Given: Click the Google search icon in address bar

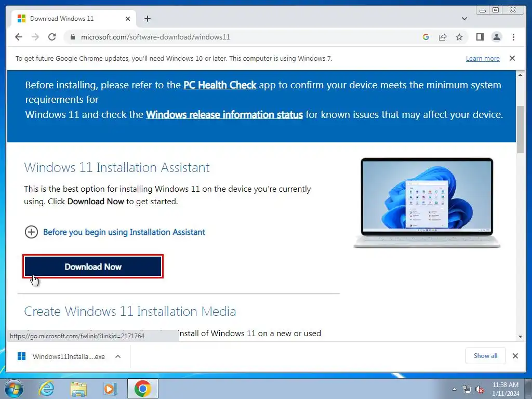Looking at the screenshot, I should point(426,37).
